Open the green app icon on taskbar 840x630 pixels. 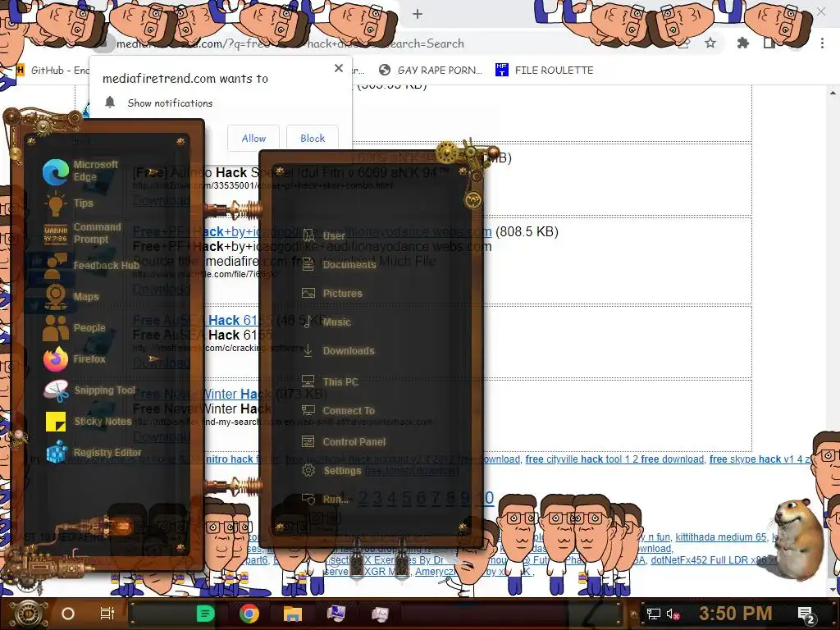click(205, 614)
